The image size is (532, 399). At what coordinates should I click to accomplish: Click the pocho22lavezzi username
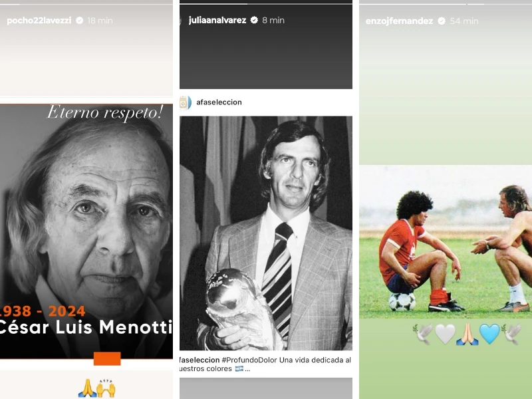(x=39, y=21)
